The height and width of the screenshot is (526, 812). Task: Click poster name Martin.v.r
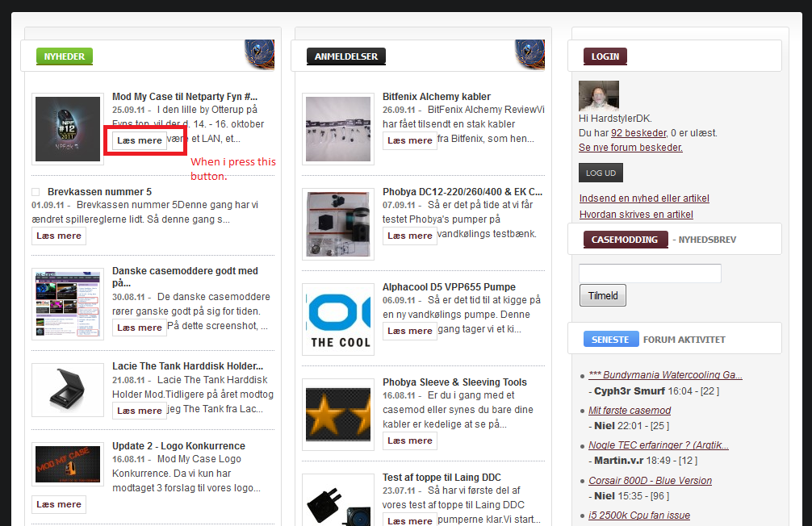click(x=619, y=460)
